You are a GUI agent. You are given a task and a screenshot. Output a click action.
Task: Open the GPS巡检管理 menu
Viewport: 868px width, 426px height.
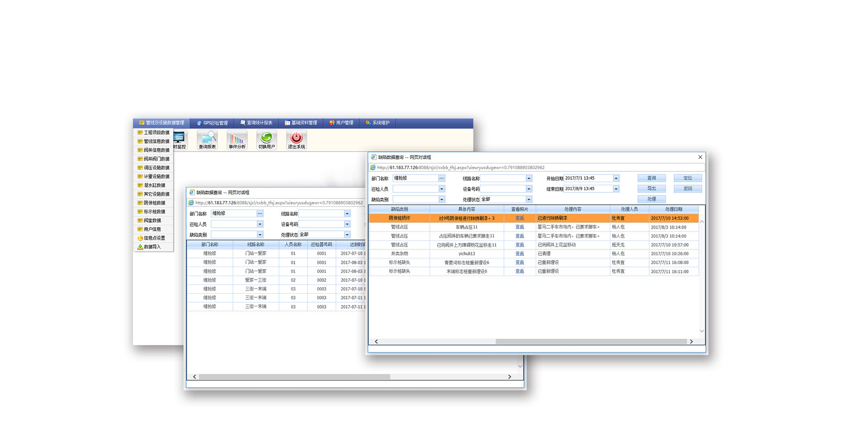(x=212, y=123)
